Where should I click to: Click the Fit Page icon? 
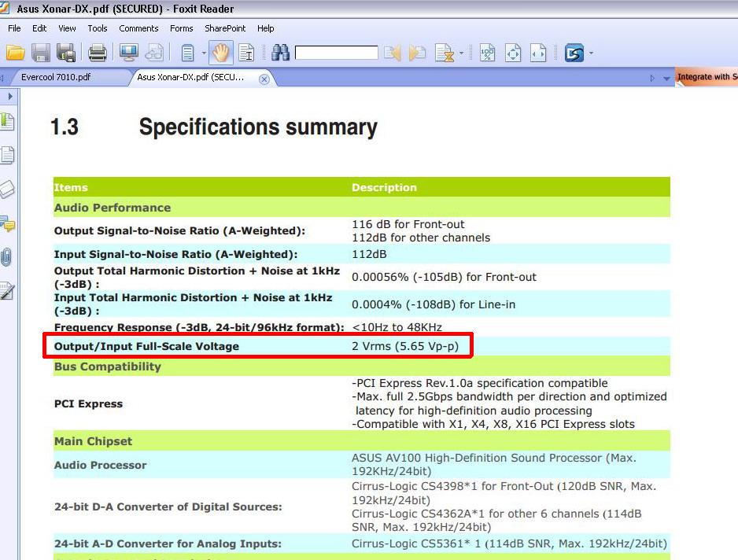pyautogui.click(x=513, y=53)
